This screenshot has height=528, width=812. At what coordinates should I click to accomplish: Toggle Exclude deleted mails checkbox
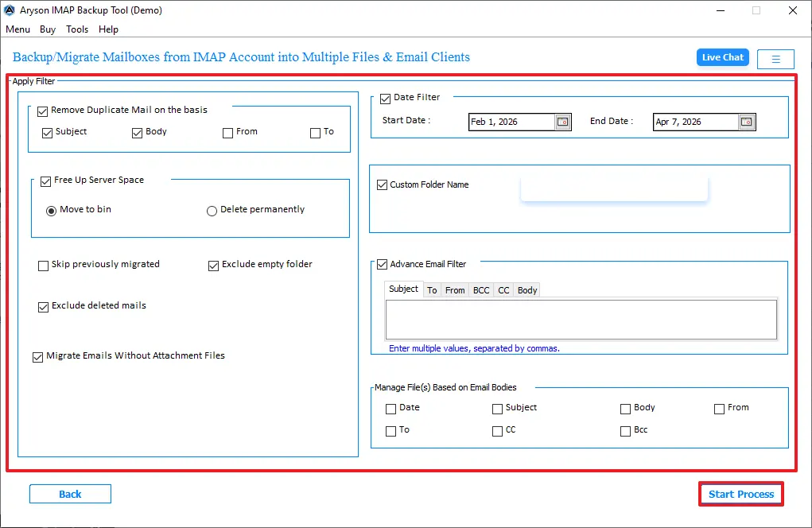click(x=44, y=307)
